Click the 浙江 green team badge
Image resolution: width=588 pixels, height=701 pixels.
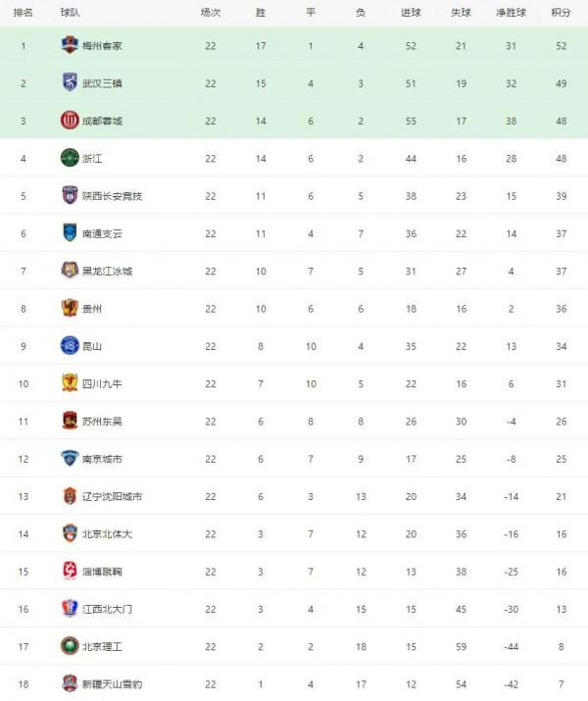(x=70, y=158)
